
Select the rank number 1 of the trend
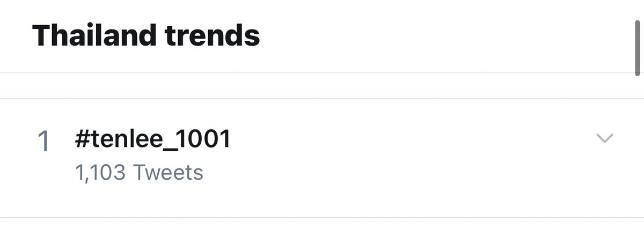43,142
